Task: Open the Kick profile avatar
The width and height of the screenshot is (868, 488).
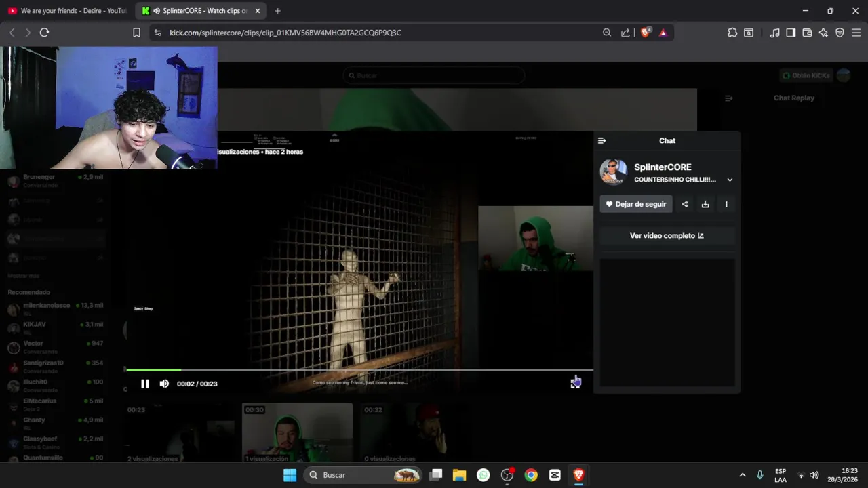Action: (x=844, y=75)
